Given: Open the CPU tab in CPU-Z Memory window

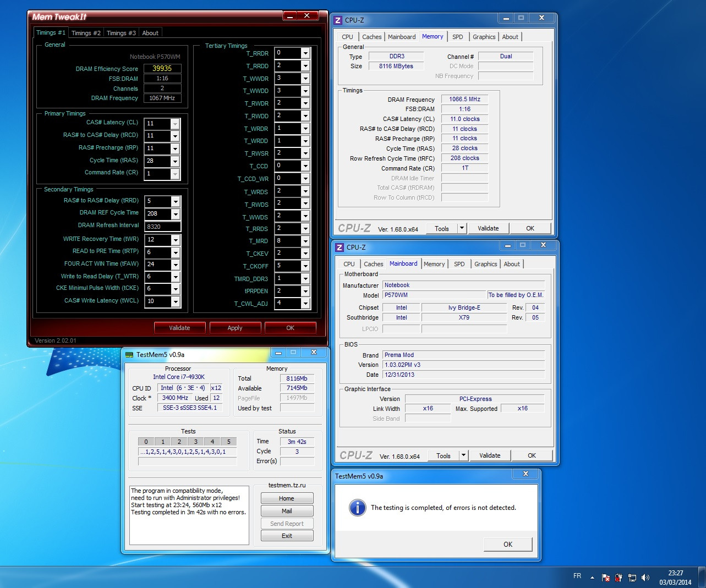Looking at the screenshot, I should [347, 37].
